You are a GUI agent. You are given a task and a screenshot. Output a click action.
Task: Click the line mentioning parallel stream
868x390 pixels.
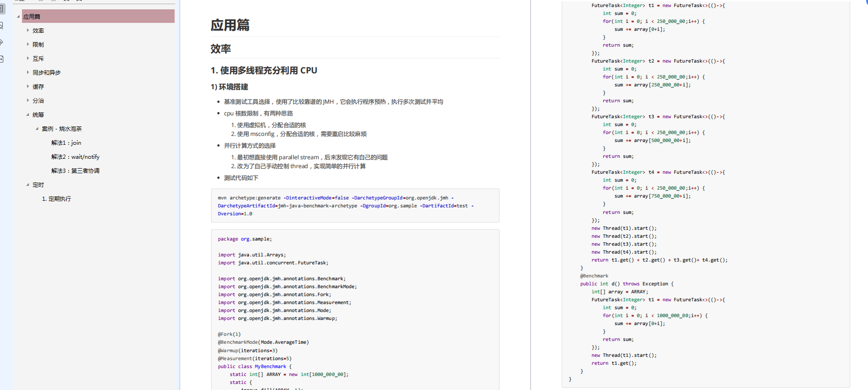310,157
